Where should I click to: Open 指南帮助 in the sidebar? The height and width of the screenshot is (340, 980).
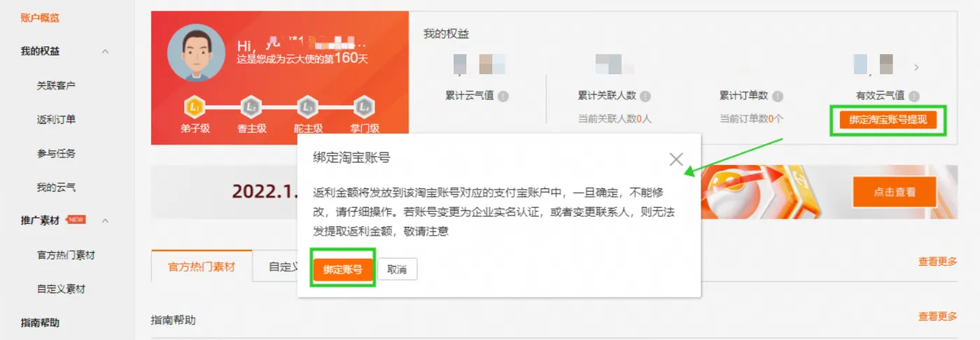tap(40, 323)
